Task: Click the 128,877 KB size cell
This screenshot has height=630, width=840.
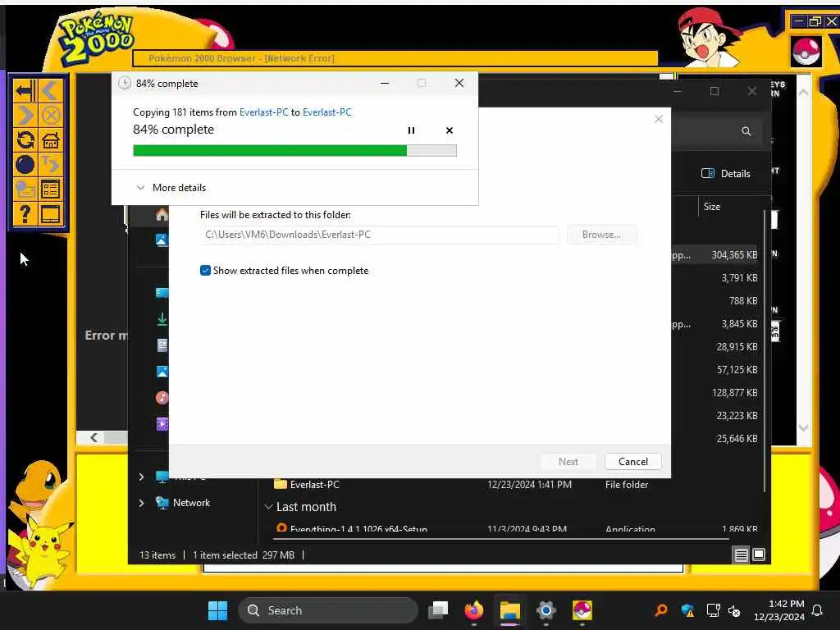Action: (734, 393)
